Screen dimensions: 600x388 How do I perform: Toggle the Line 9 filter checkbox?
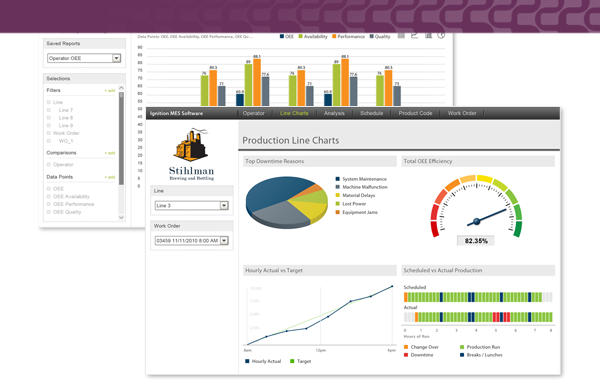point(49,126)
